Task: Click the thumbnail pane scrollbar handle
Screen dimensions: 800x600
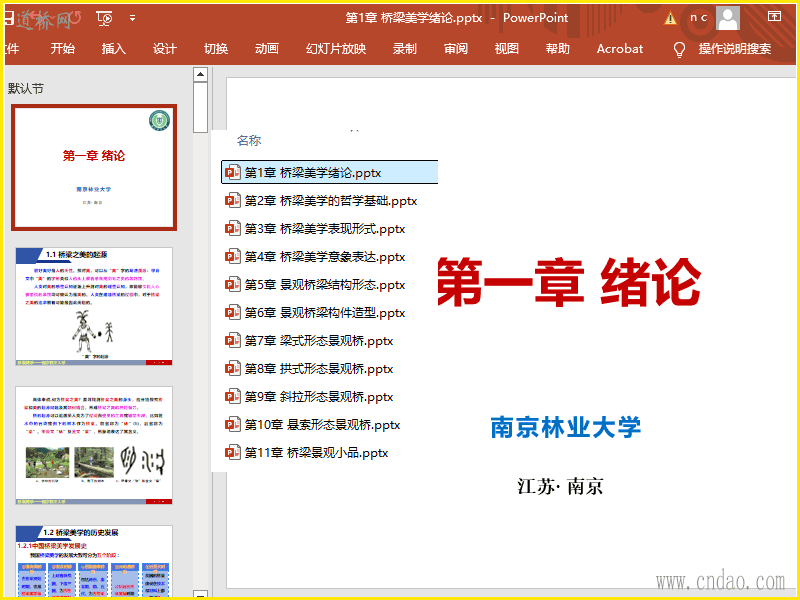Action: [201, 108]
